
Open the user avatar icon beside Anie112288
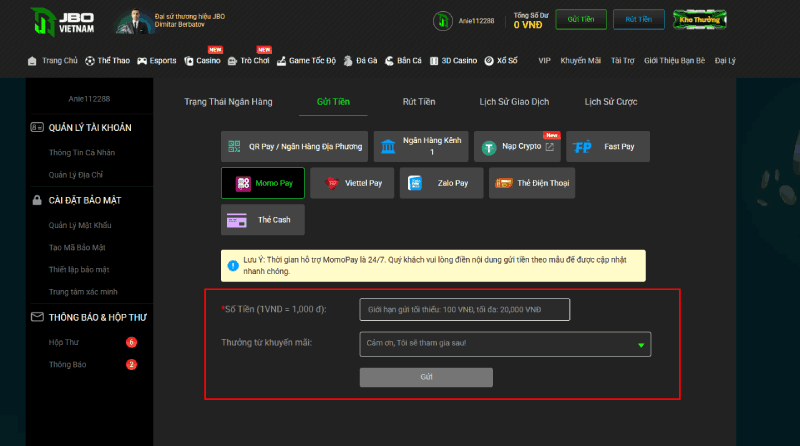[443, 21]
